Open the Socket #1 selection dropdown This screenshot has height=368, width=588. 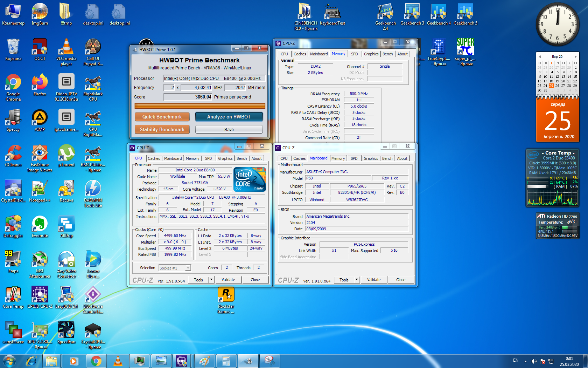coord(175,268)
